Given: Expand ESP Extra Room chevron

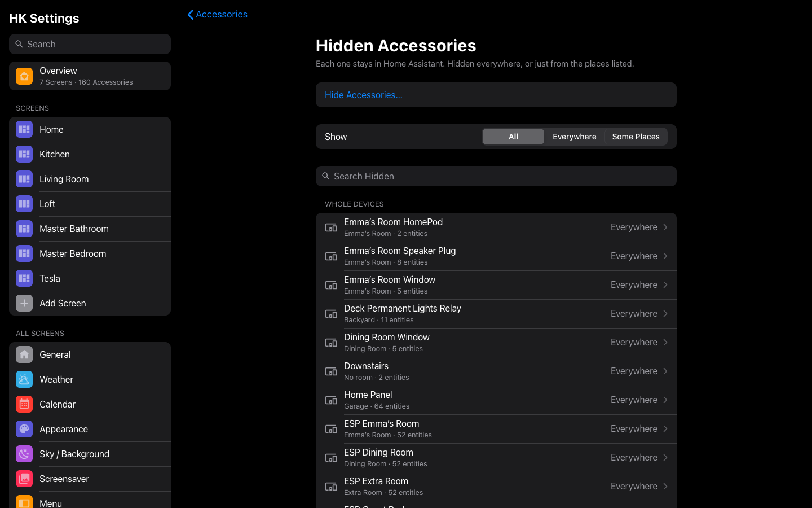Looking at the screenshot, I should [x=665, y=487].
